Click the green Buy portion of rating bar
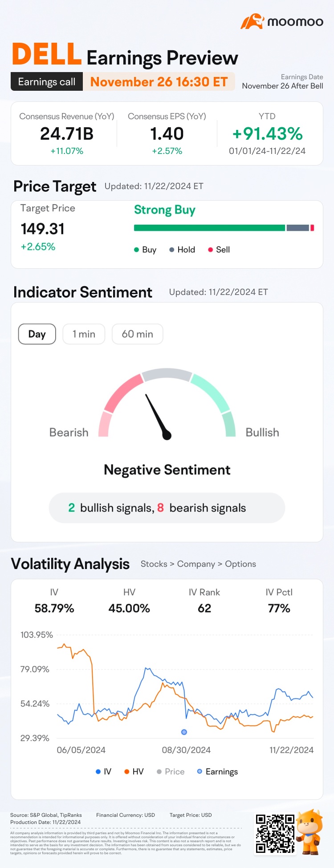This screenshot has width=334, height=868. [x=209, y=228]
